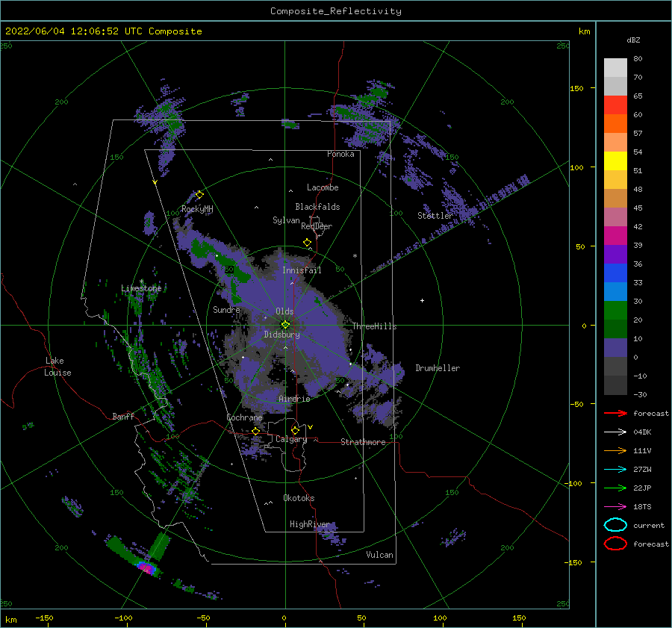
Task: Click the lightest gray 70-80 dBZ swatch
Action: [x=615, y=68]
